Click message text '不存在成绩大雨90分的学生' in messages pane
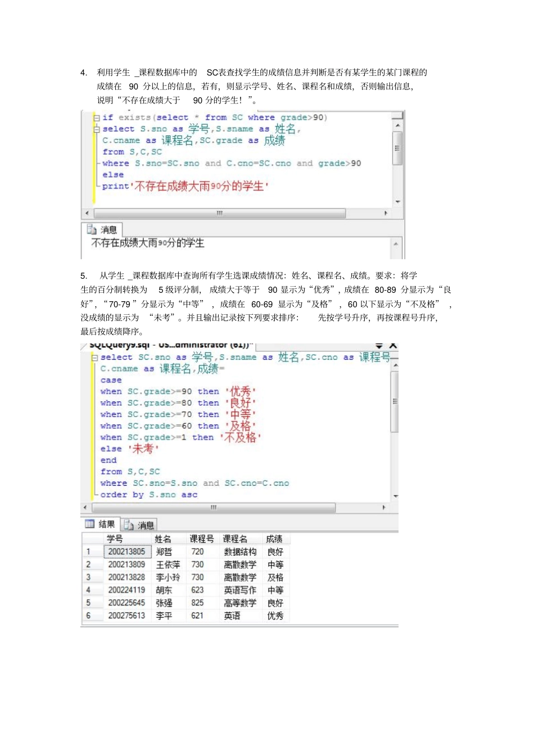The height and width of the screenshot is (756, 534). tap(148, 243)
